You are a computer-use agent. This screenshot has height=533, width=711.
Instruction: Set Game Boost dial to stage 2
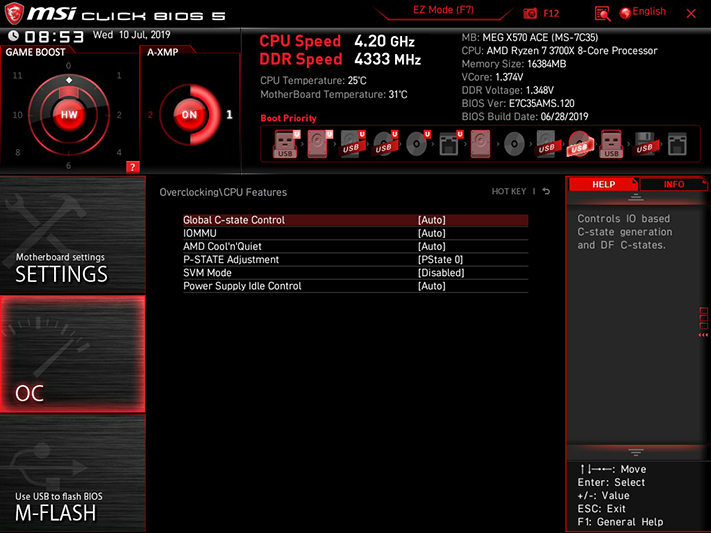(x=119, y=115)
